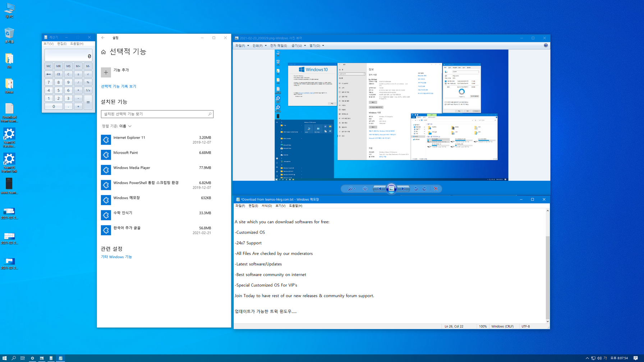Open Notepad 보기(V) menu
Screen dimensions: 644x362
280,206
